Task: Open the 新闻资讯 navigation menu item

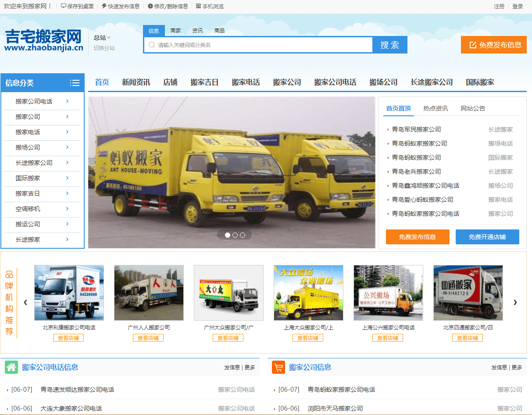Action: [136, 82]
